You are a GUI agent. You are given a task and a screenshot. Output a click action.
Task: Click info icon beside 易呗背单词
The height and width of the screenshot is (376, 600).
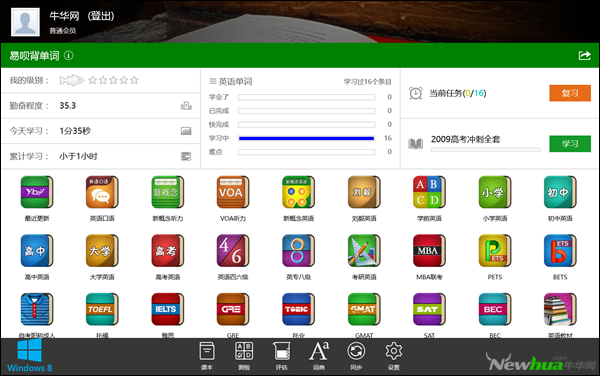[x=68, y=55]
